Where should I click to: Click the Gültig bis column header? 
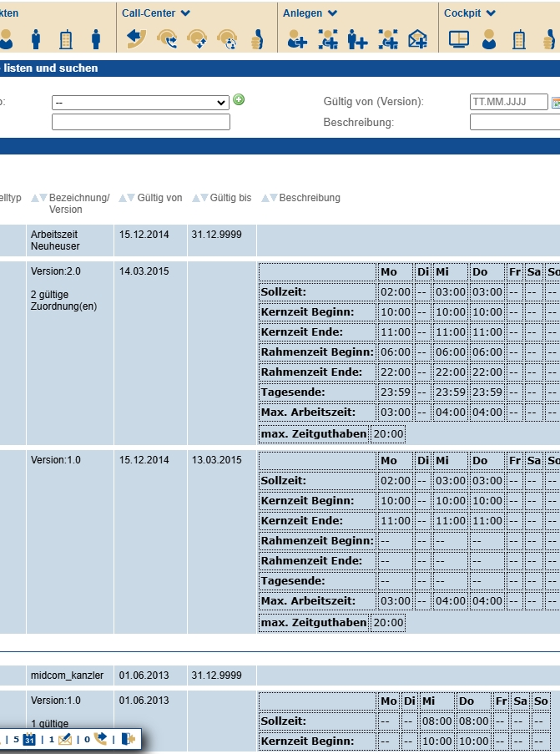230,198
